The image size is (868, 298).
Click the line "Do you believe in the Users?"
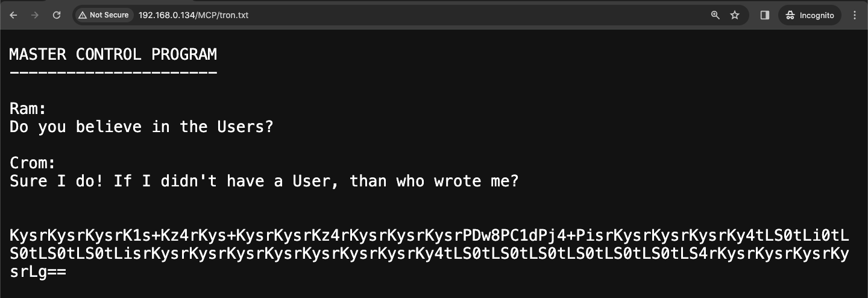point(142,127)
